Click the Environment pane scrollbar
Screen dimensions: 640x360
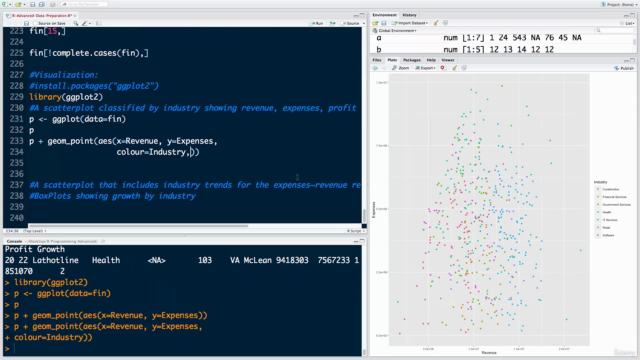coord(635,42)
